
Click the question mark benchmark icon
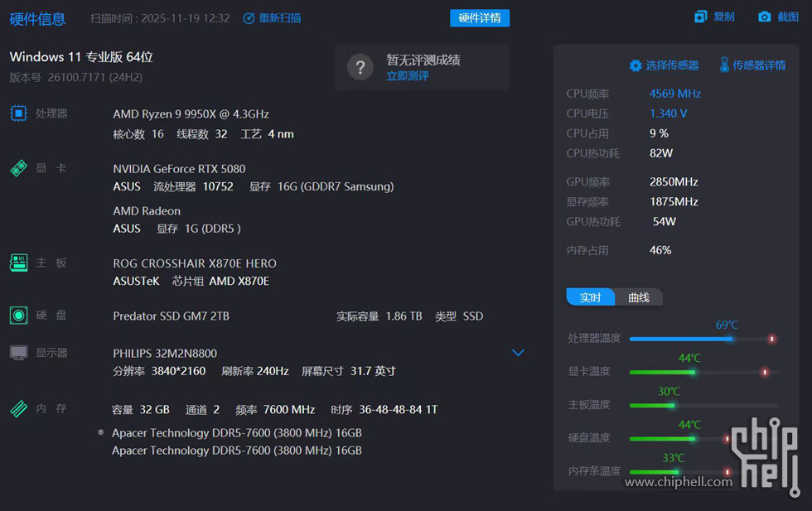click(360, 67)
